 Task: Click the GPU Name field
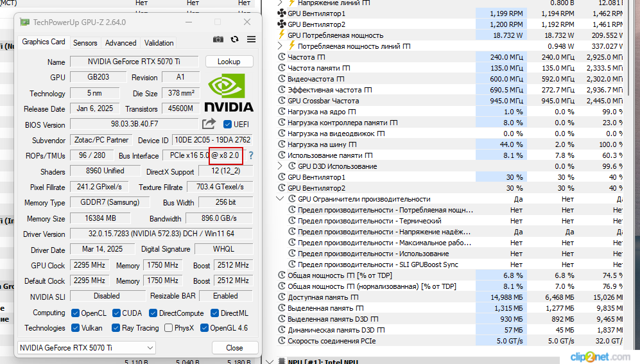[x=134, y=62]
